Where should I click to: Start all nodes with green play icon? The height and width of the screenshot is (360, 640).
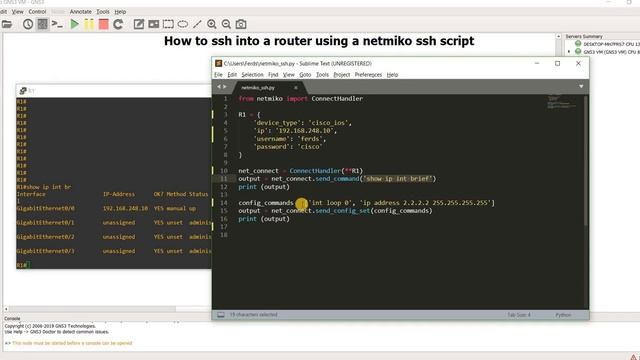[74, 24]
